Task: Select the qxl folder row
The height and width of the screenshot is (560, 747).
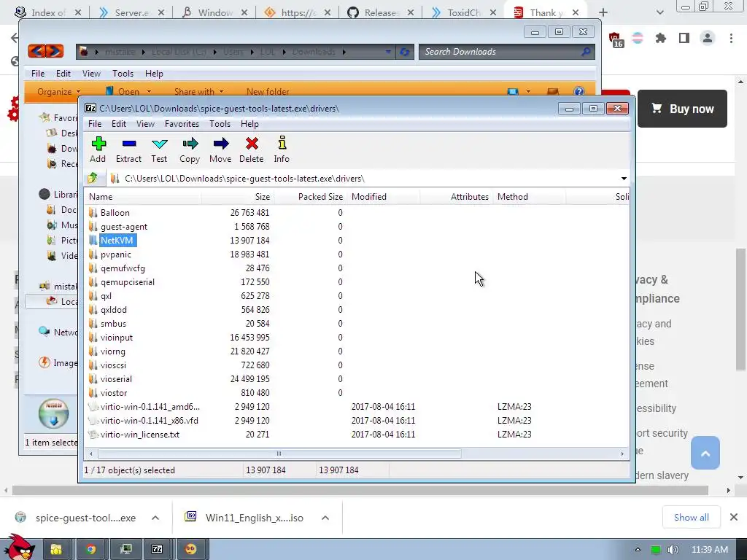Action: (106, 296)
